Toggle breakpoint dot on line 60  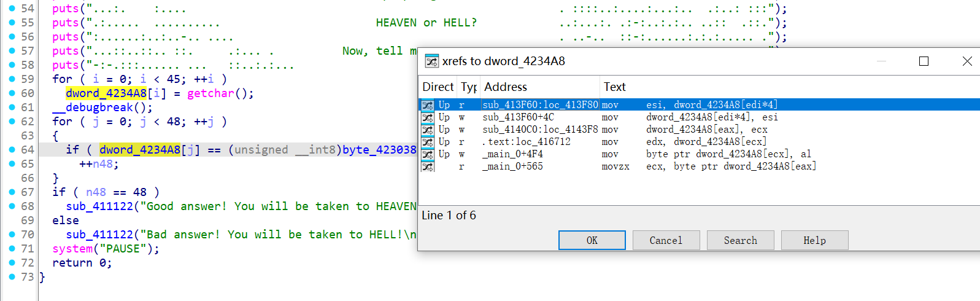tap(12, 93)
